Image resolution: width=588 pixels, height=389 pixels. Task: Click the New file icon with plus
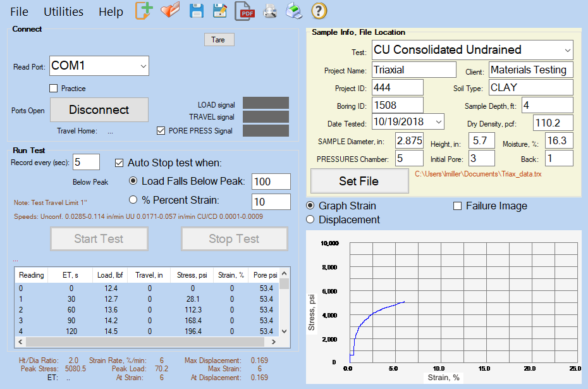(x=144, y=11)
